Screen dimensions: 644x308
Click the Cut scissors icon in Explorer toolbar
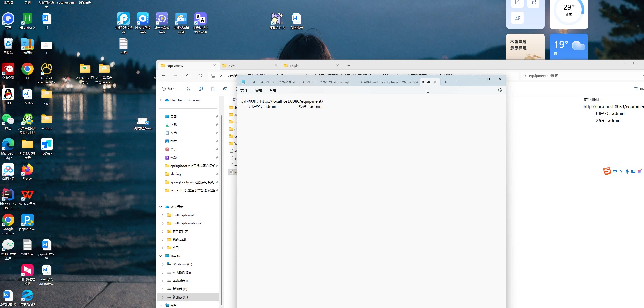188,89
